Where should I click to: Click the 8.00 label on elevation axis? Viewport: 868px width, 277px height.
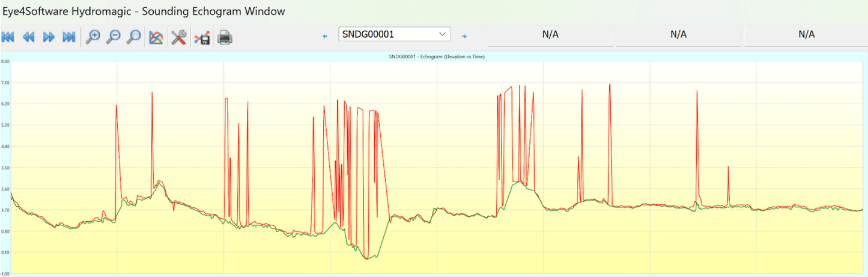[5, 61]
